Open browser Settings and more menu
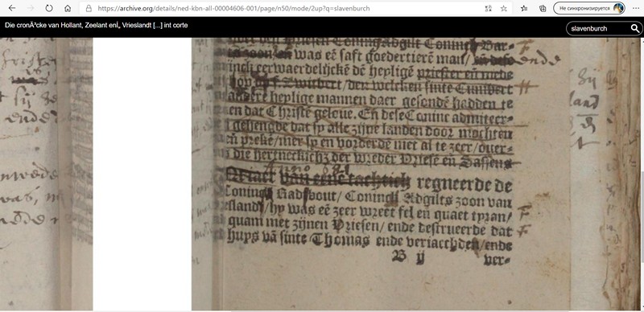Image resolution: width=644 pixels, height=312 pixels. (635, 8)
